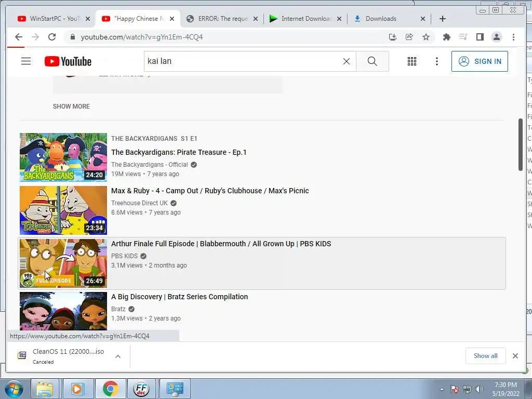Share this page using the share icon

[409, 37]
